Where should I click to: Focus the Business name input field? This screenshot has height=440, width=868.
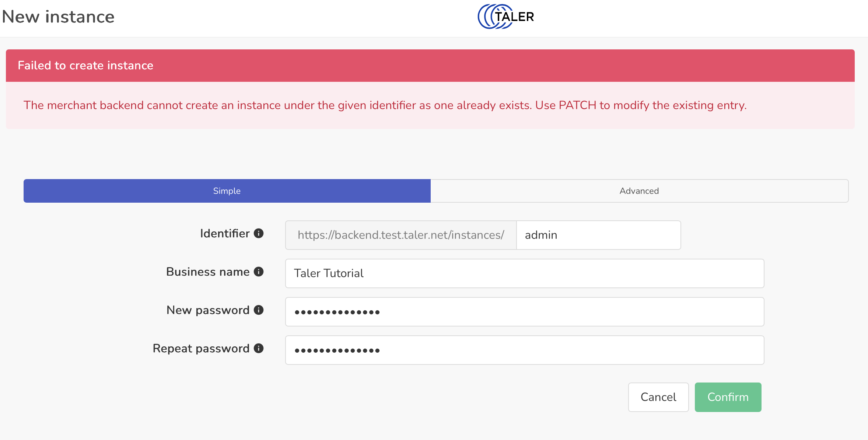[525, 273]
